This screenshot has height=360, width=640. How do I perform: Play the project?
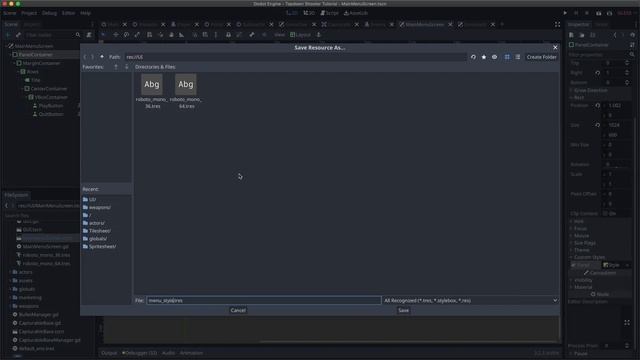565,13
